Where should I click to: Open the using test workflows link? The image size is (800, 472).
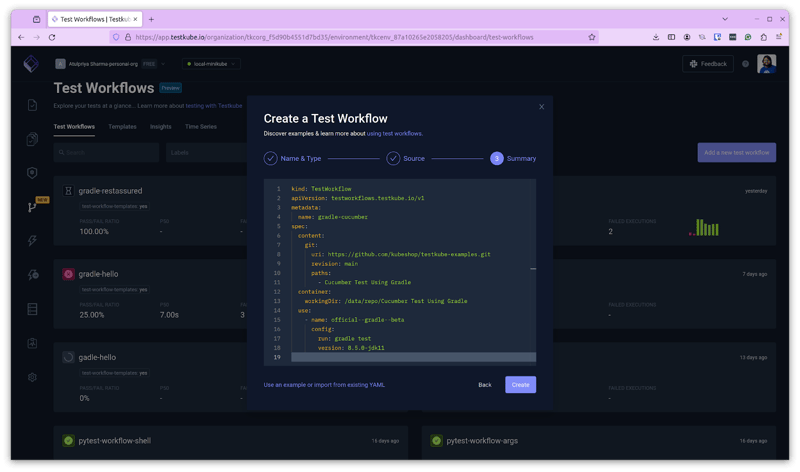click(x=395, y=134)
